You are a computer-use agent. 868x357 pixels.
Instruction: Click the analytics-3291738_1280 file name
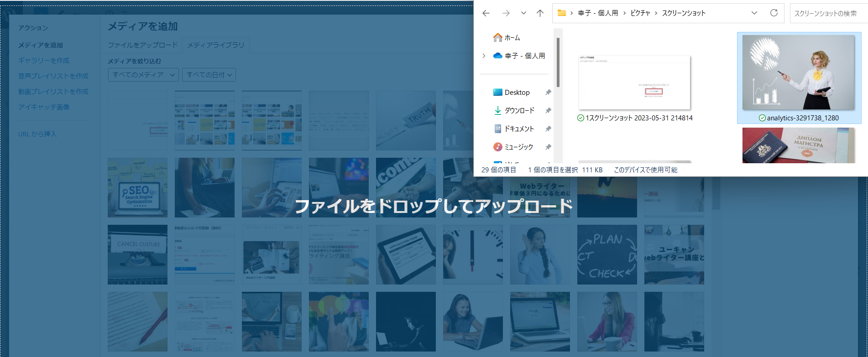point(803,118)
